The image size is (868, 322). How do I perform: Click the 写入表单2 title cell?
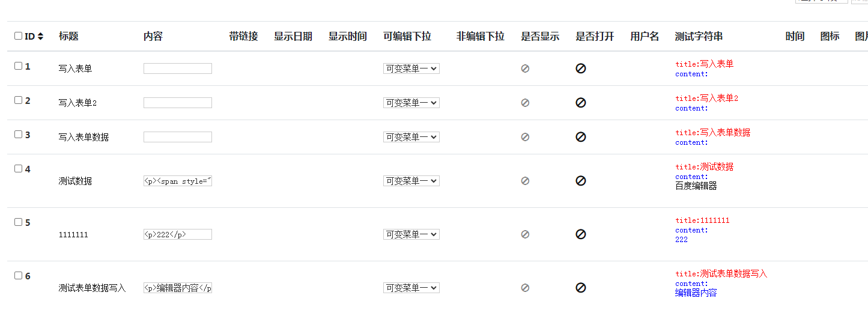pyautogui.click(x=77, y=103)
